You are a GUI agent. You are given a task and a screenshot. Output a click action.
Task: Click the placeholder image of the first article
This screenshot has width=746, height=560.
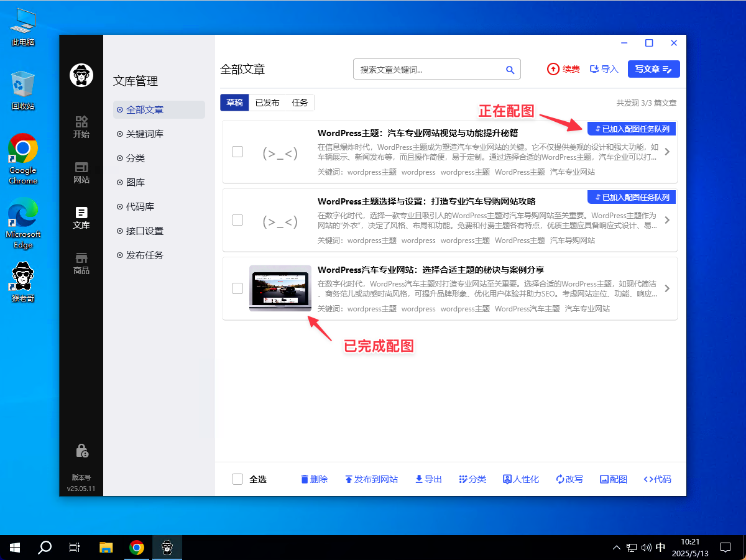(280, 152)
